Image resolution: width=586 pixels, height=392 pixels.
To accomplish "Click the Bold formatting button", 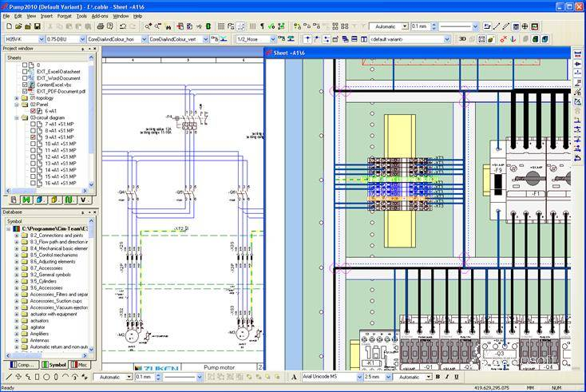I will (x=438, y=377).
